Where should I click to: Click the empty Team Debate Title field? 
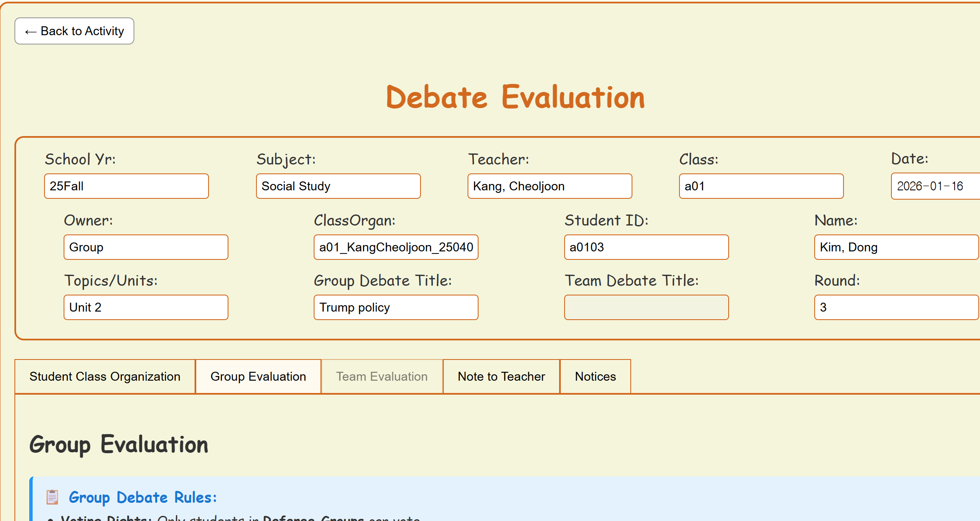coord(646,307)
